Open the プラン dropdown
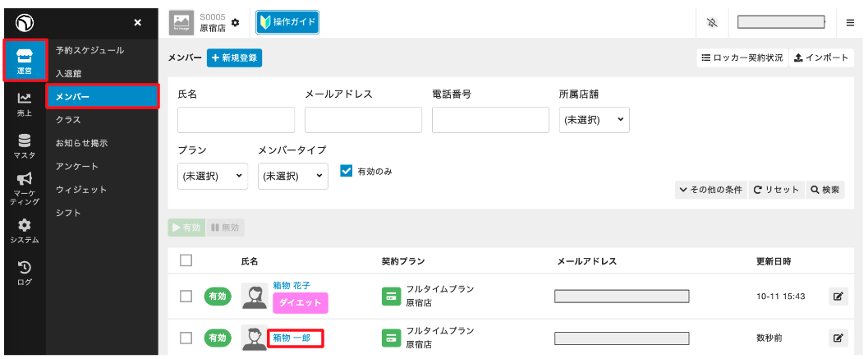This screenshot has width=868, height=359. (212, 176)
